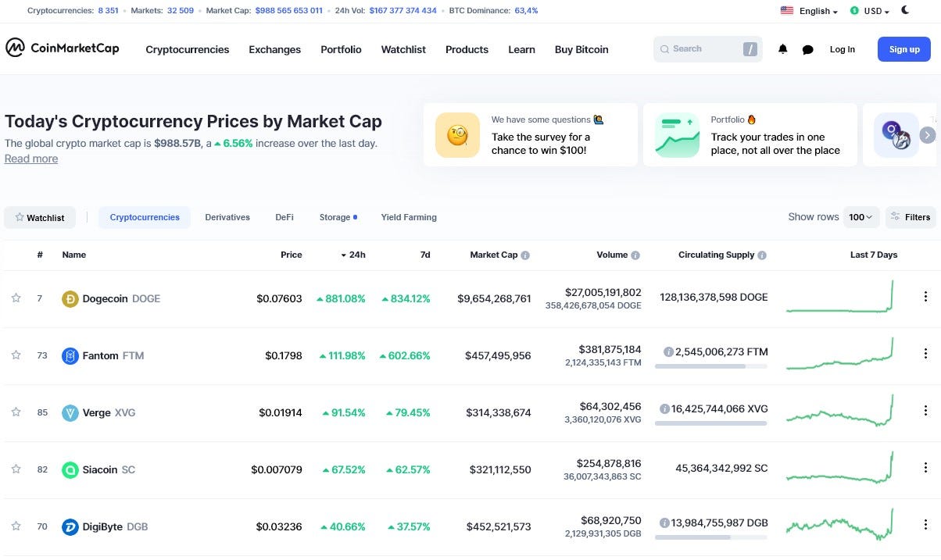
Task: Click info icon beside Verge circulating supply
Action: [x=664, y=408]
